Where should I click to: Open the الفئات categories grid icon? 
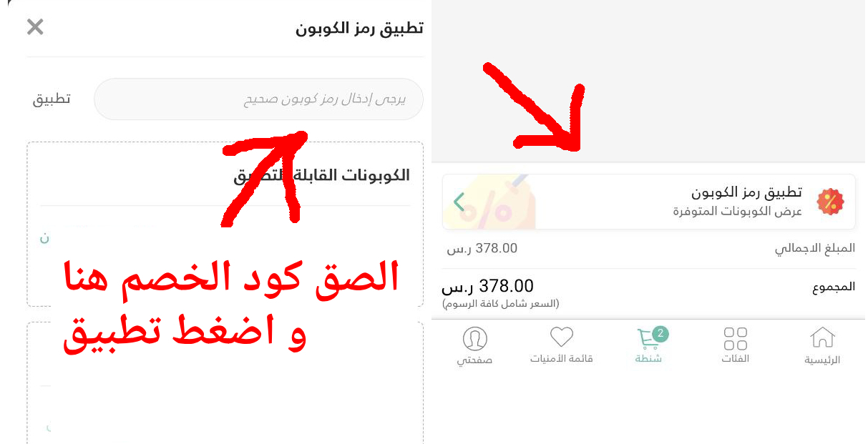pyautogui.click(x=736, y=337)
